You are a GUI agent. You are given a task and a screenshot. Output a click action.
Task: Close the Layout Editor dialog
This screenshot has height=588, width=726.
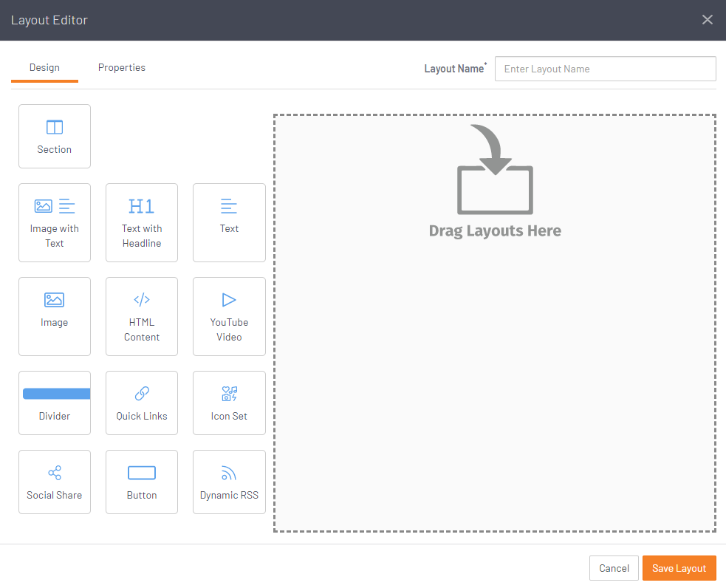(x=707, y=20)
